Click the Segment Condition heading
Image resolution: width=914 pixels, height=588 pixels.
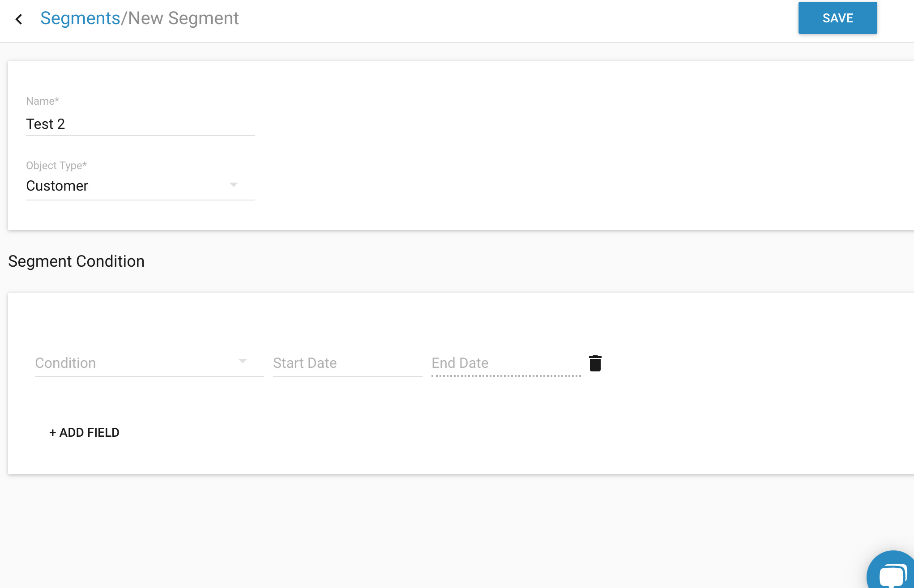point(76,261)
